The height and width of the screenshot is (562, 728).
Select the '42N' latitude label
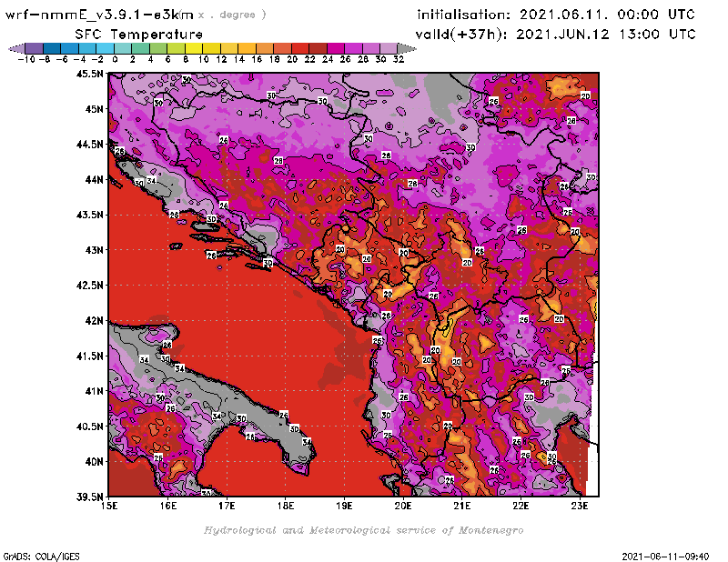(x=95, y=321)
